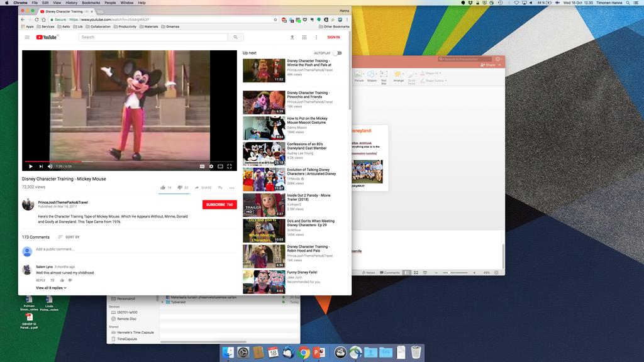Open the Window menu
Viewport: 644px width, 362px height.
pos(127,3)
